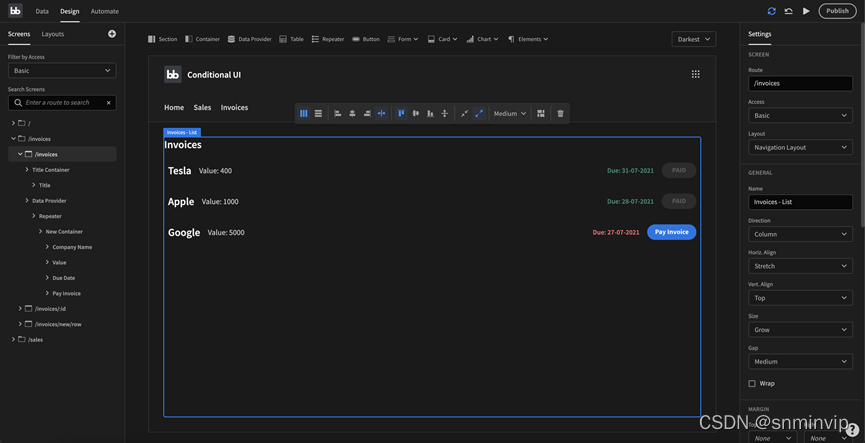Switch to the Design tab

pyautogui.click(x=70, y=11)
